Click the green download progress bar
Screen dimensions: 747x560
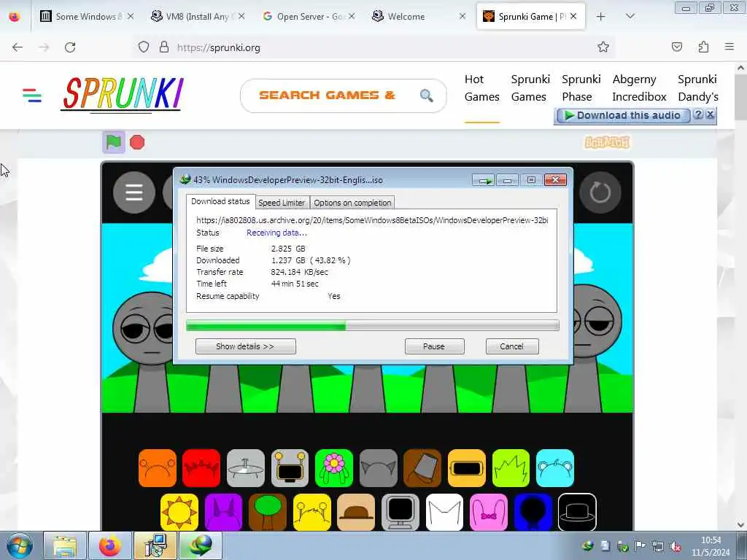[x=372, y=326]
